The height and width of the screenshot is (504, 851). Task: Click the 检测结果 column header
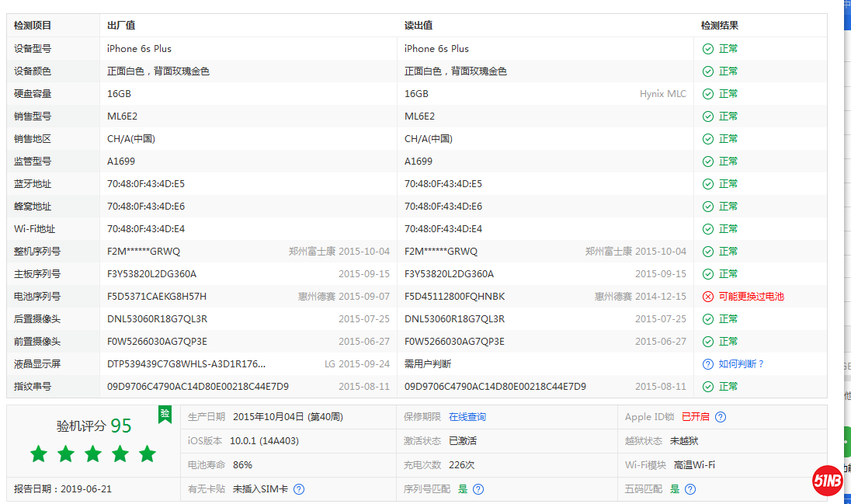pyautogui.click(x=720, y=26)
